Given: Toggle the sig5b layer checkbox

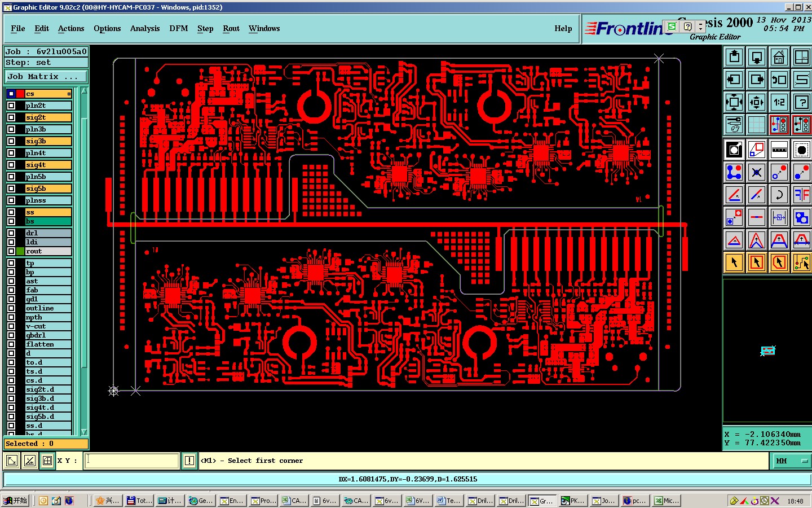Looking at the screenshot, I should tap(11, 189).
